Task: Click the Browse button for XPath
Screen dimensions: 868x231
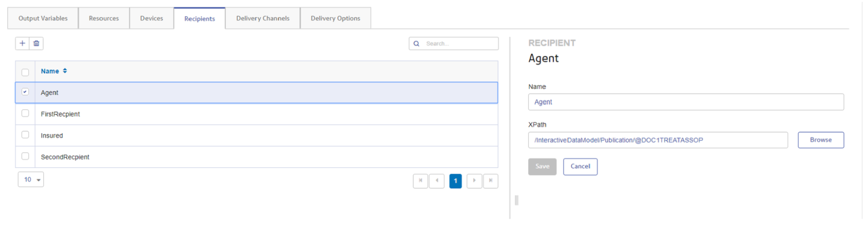Action: point(820,140)
